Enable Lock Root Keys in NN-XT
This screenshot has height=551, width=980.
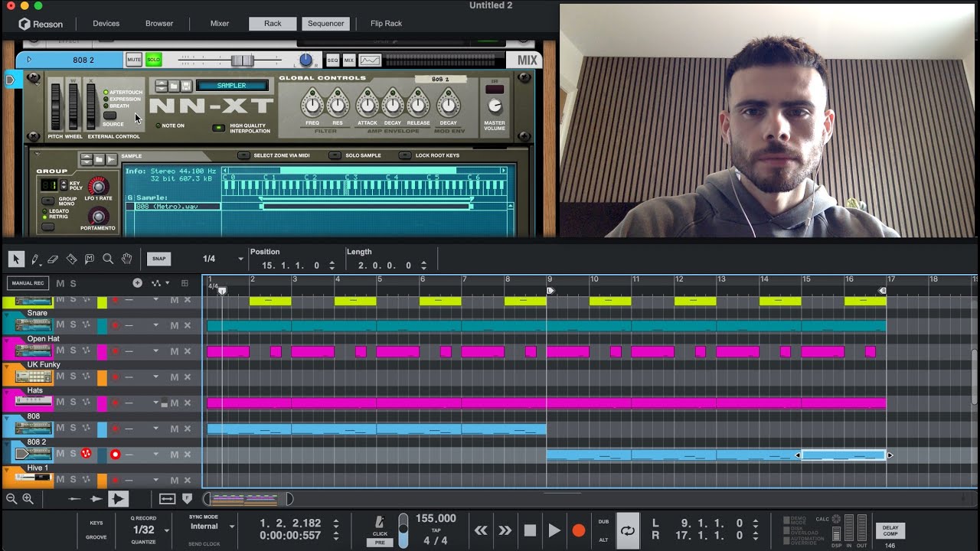(404, 155)
